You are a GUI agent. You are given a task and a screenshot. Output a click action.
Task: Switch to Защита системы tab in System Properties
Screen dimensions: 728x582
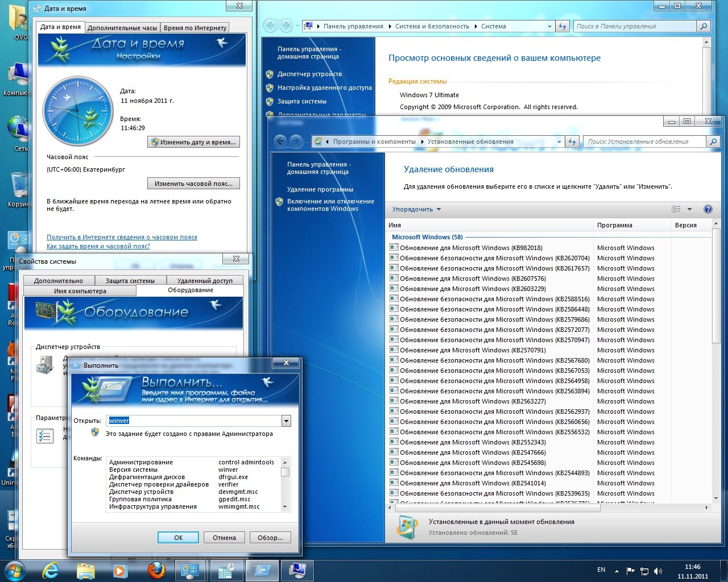pyautogui.click(x=130, y=281)
